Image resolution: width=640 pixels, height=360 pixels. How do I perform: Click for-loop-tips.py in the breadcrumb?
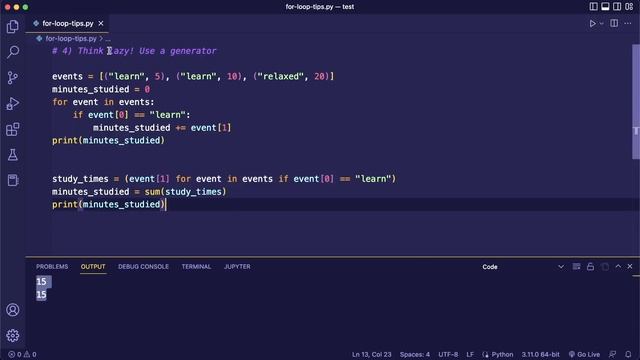71,38
